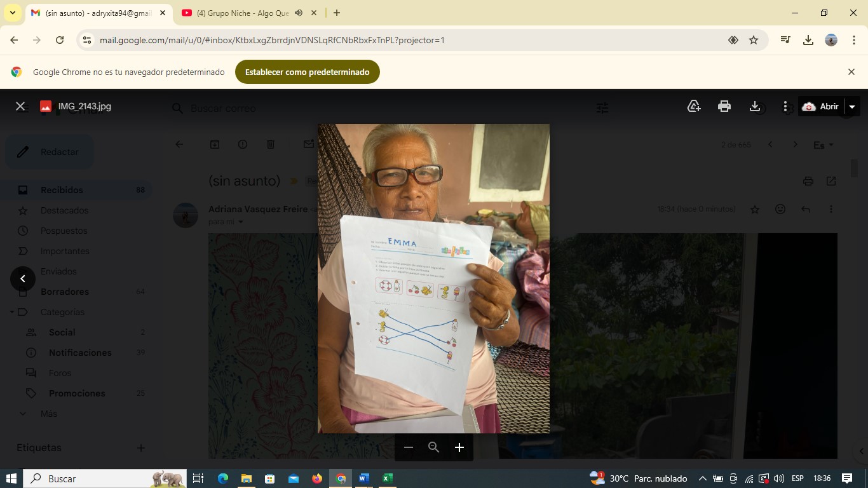Image resolution: width=868 pixels, height=488 pixels.
Task: Show hidden system tray icons
Action: pos(702,478)
